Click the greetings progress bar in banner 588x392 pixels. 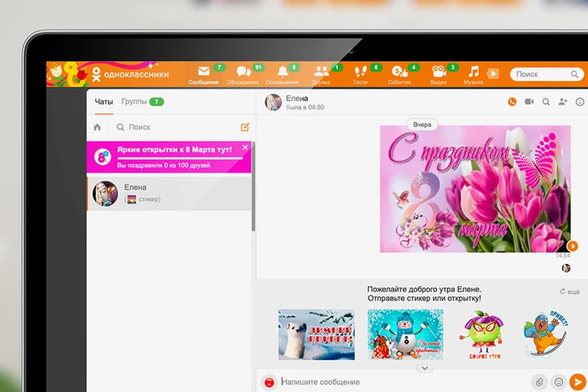pos(179,159)
